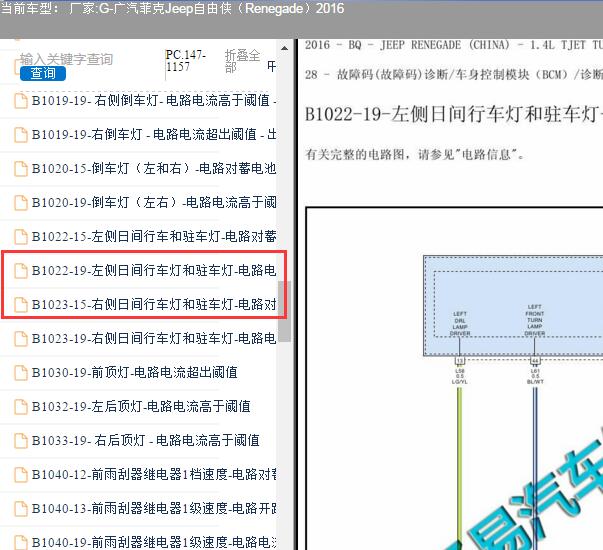Click document icon beside B1019-19- 右侧倒车灯

[21, 101]
